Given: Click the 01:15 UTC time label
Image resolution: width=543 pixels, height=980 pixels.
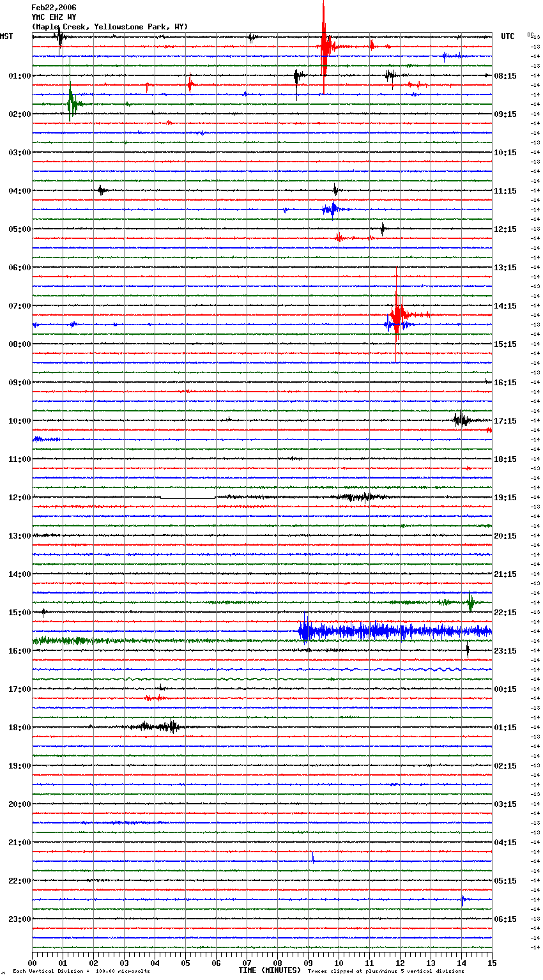Looking at the screenshot, I should [x=505, y=728].
